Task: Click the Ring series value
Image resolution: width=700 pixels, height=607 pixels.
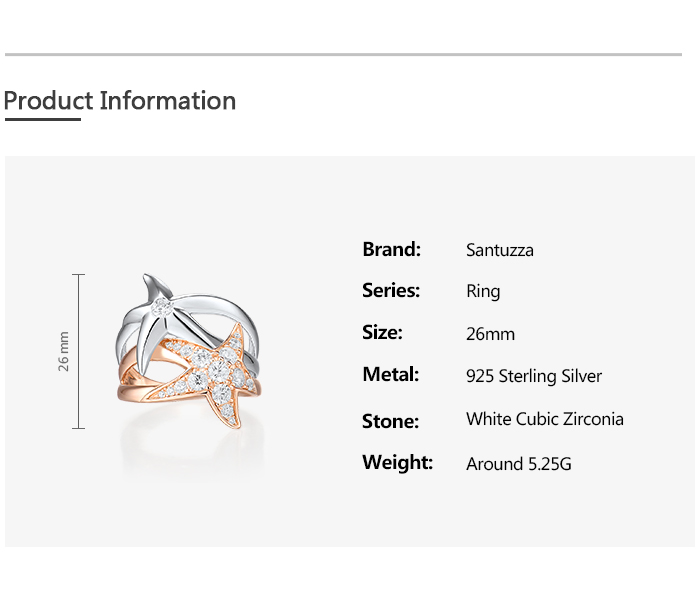Action: tap(483, 292)
